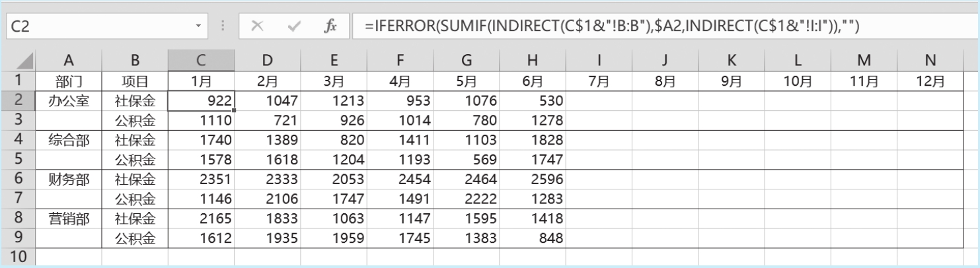The height and width of the screenshot is (268, 980).
Task: Open the Name Box dropdown arrow
Action: coord(199,27)
